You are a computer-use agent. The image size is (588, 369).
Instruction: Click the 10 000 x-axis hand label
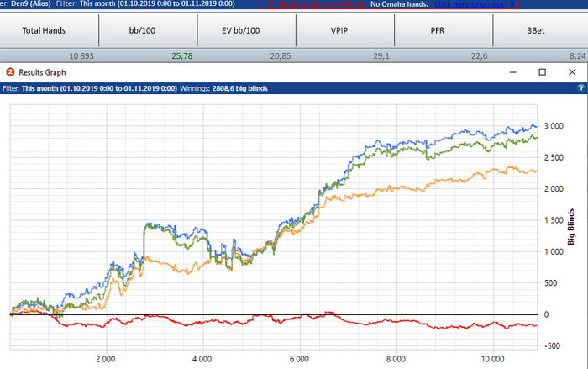(x=493, y=359)
